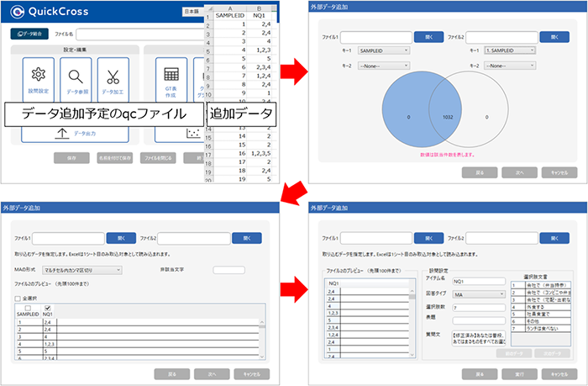Click the 選択肢数 field containing 7
Screen dimensions: 588x386
click(479, 308)
